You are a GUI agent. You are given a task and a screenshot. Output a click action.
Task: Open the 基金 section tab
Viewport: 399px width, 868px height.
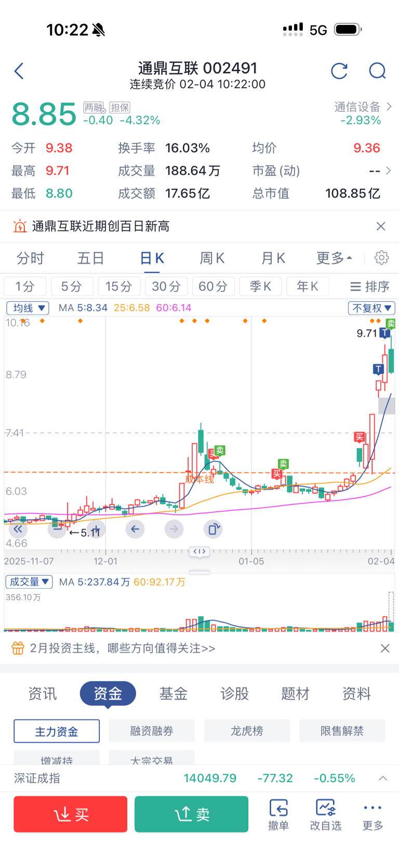(173, 693)
